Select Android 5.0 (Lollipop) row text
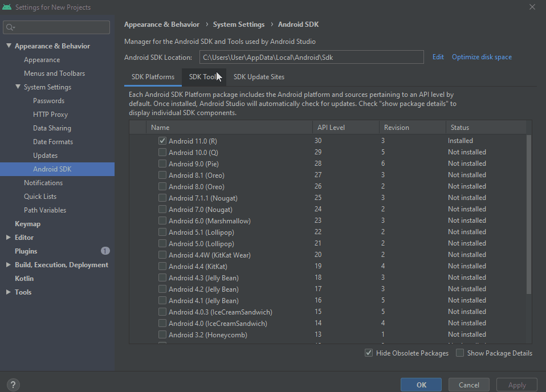This screenshot has height=392, width=546. tap(201, 244)
